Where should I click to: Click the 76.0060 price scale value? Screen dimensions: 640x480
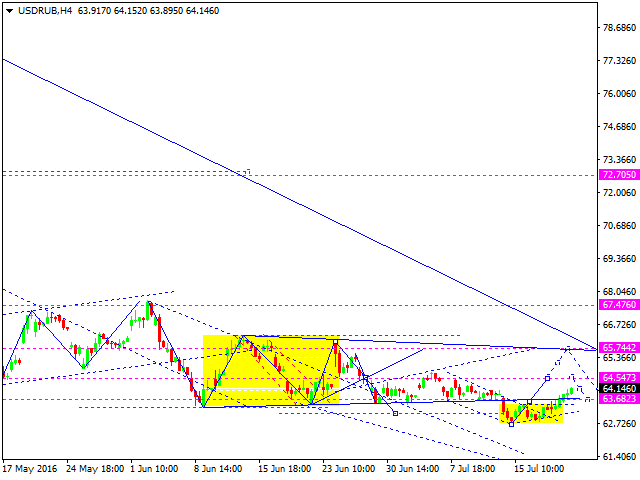pyautogui.click(x=619, y=93)
